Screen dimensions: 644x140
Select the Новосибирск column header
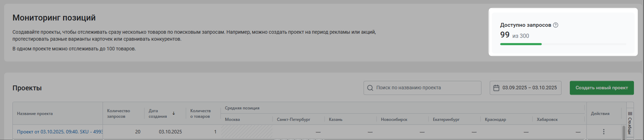394,120
